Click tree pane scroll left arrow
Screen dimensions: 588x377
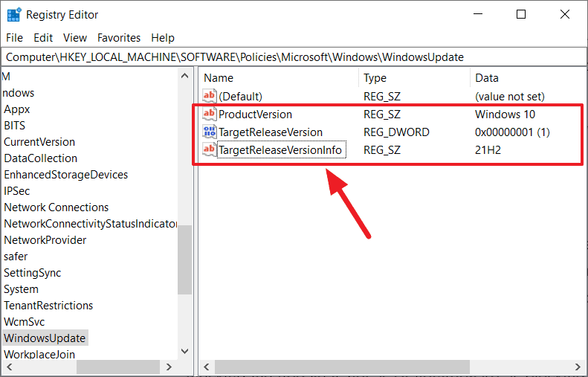tap(10, 367)
